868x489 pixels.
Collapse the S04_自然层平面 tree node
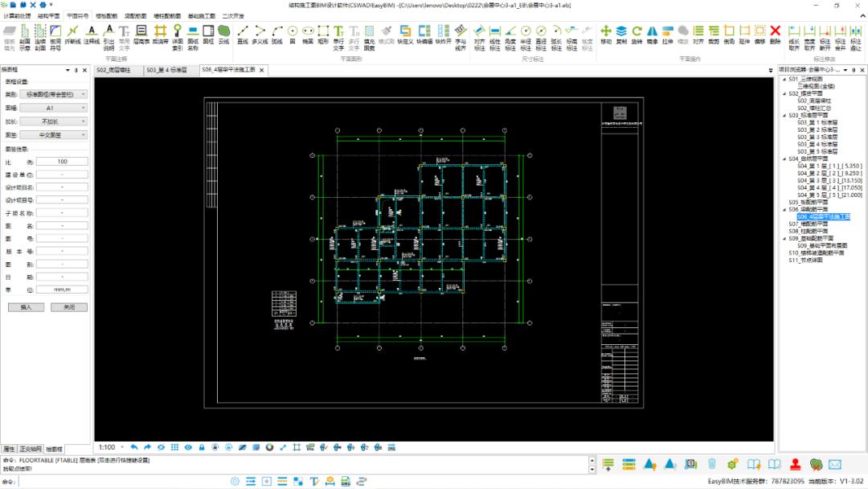pyautogui.click(x=784, y=158)
